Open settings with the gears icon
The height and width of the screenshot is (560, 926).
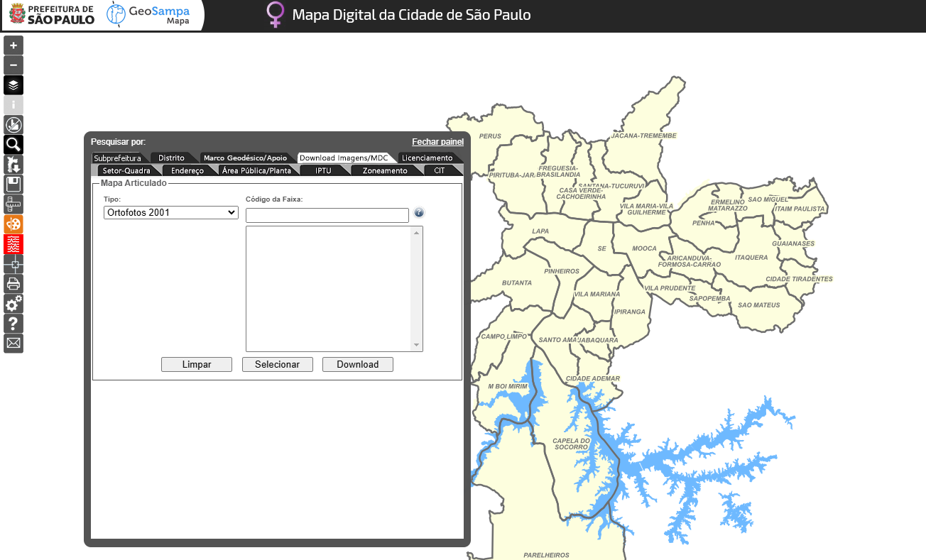[13, 304]
